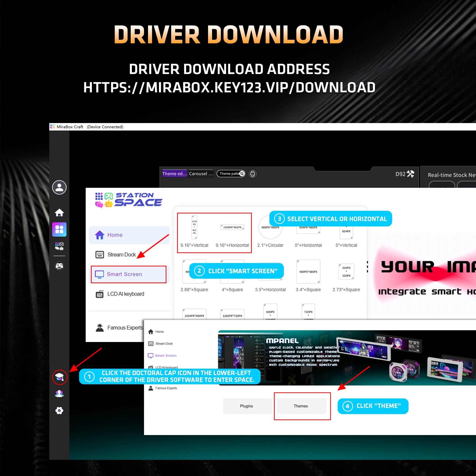
Task: Click the small purple monitor icon beside the MPanel banner
Action: 151,356
